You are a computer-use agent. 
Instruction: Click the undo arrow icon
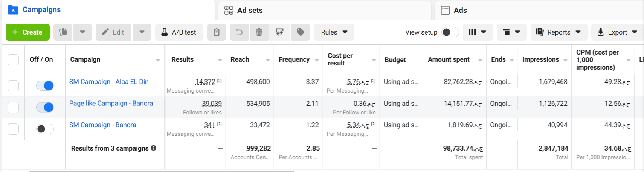[239, 32]
